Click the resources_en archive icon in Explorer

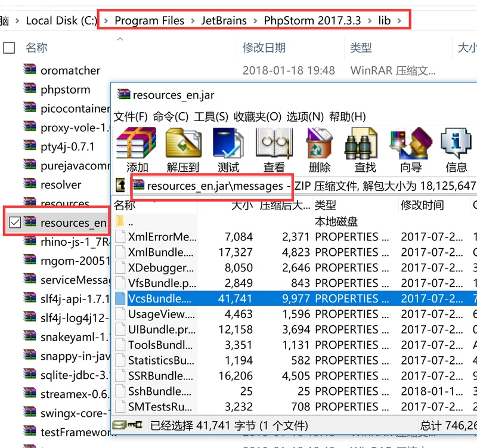[x=30, y=221]
